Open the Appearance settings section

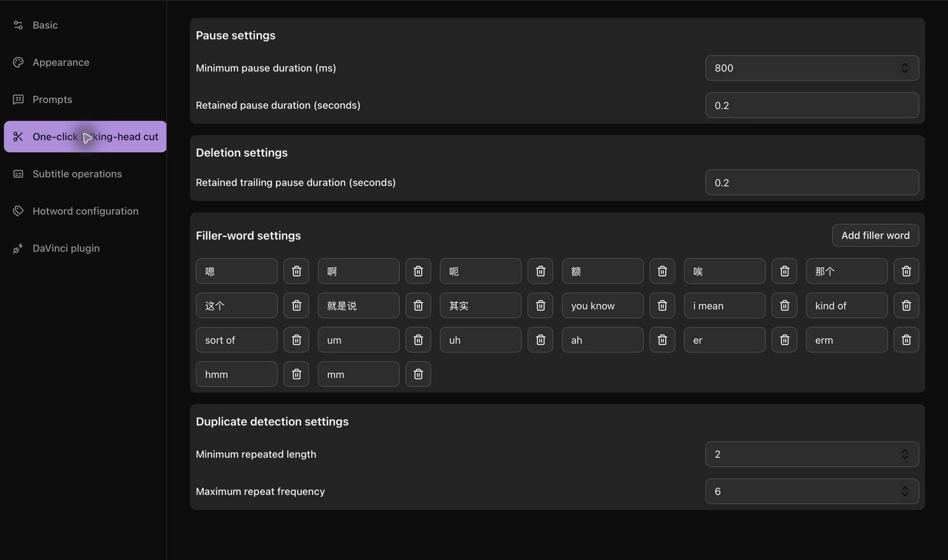click(x=85, y=62)
